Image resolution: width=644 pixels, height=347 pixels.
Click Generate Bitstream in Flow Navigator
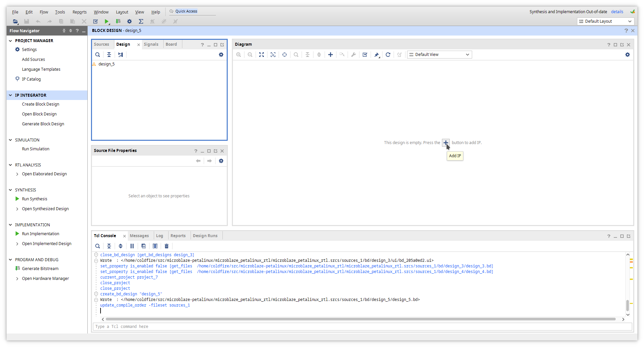[x=40, y=269]
